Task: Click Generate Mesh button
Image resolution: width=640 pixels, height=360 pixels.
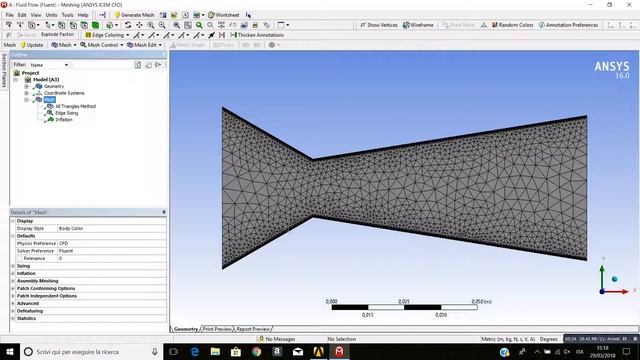Action: [134, 15]
